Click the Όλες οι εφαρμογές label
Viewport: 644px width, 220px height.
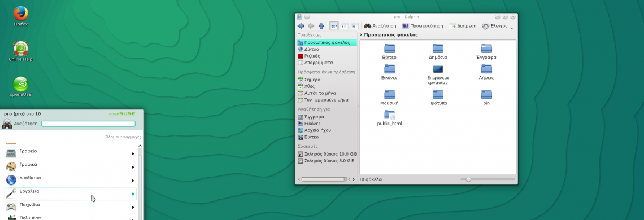pyautogui.click(x=123, y=137)
